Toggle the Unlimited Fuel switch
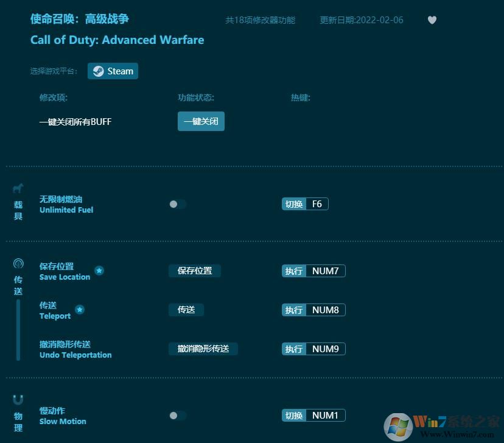 (x=177, y=204)
